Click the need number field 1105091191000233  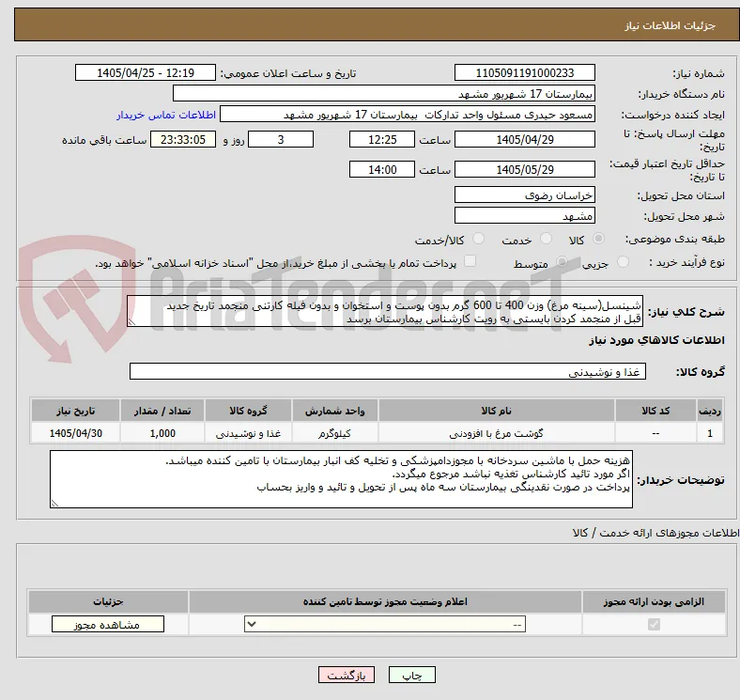click(524, 72)
